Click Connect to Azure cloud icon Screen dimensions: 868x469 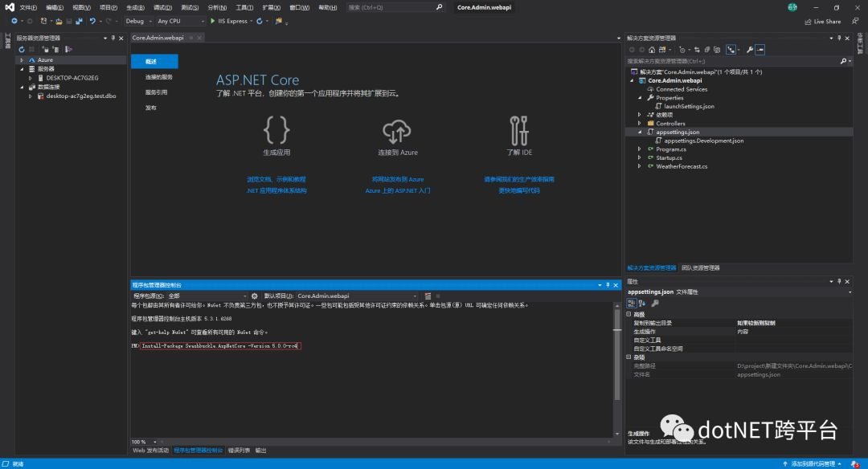click(x=397, y=131)
